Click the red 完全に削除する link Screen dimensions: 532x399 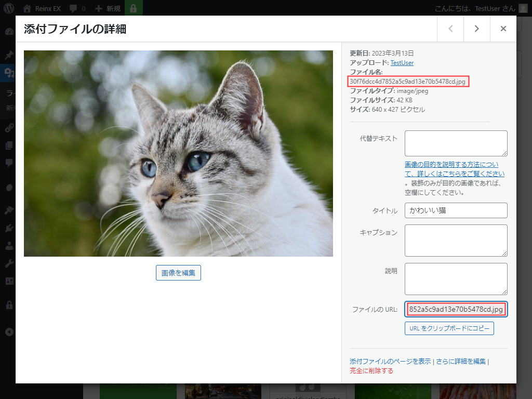pos(371,371)
